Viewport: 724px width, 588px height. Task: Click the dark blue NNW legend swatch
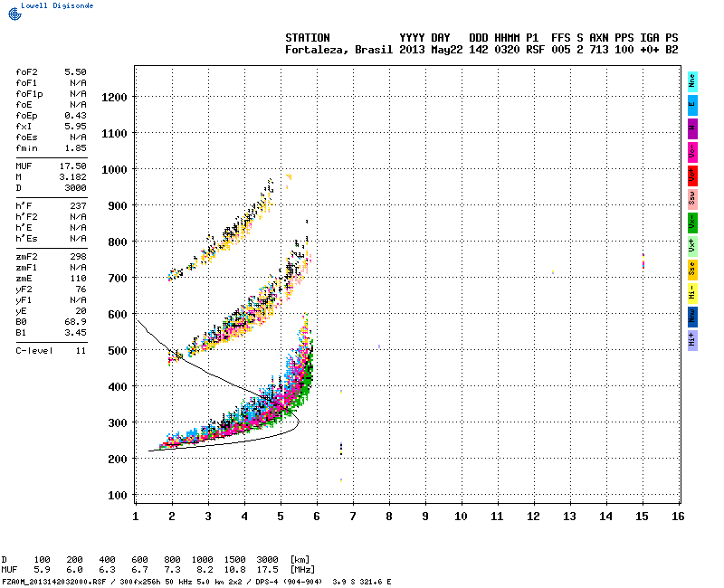point(692,316)
